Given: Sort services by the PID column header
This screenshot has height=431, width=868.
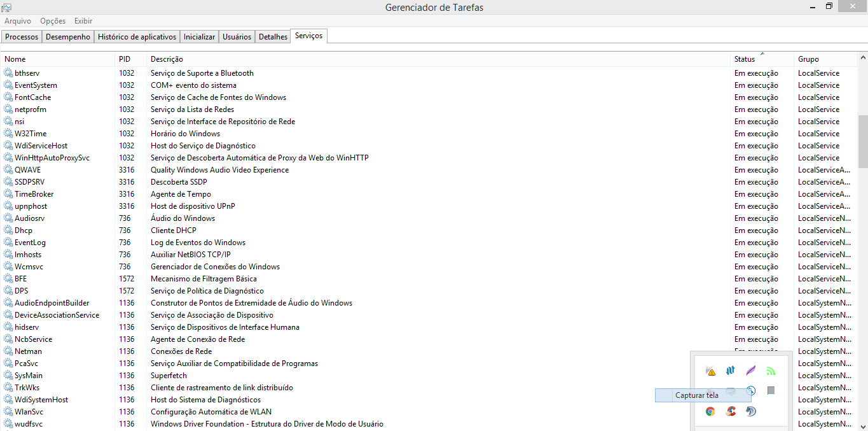Looking at the screenshot, I should coord(130,59).
